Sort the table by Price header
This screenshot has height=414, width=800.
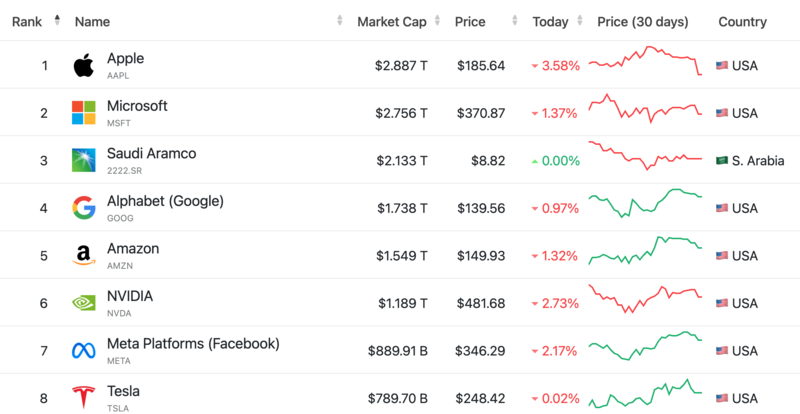[x=470, y=21]
